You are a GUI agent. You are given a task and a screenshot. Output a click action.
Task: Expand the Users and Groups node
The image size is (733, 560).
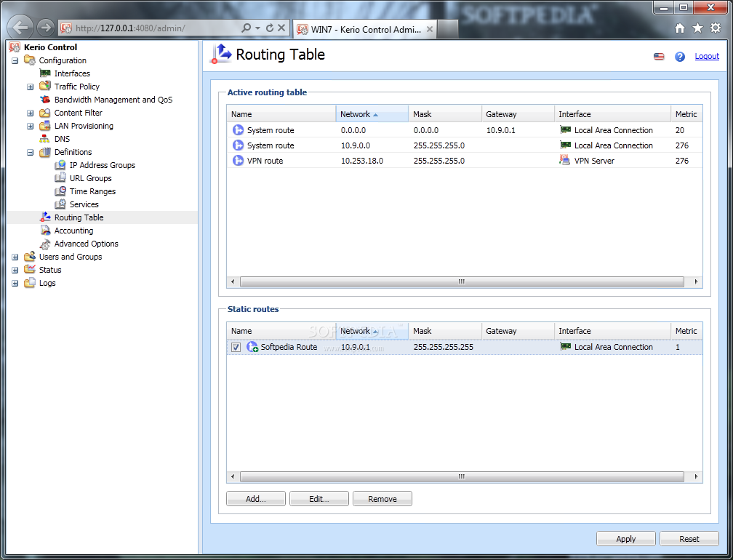15,257
